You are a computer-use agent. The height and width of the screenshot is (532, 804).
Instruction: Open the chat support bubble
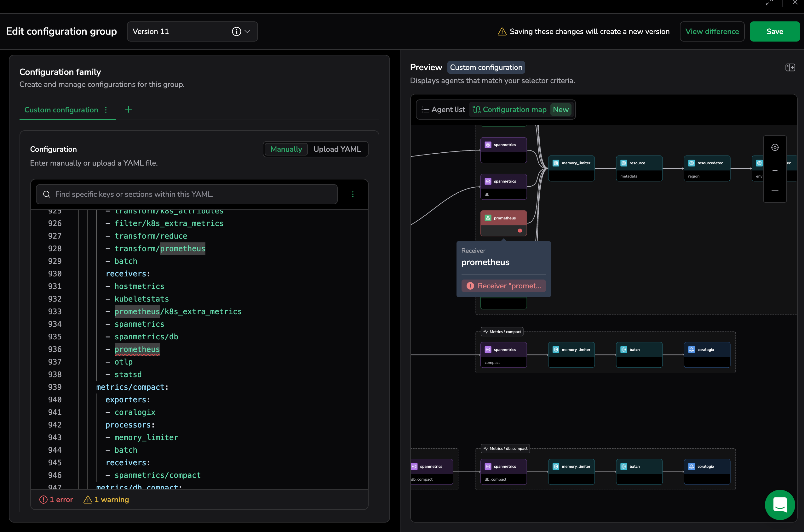click(x=779, y=505)
